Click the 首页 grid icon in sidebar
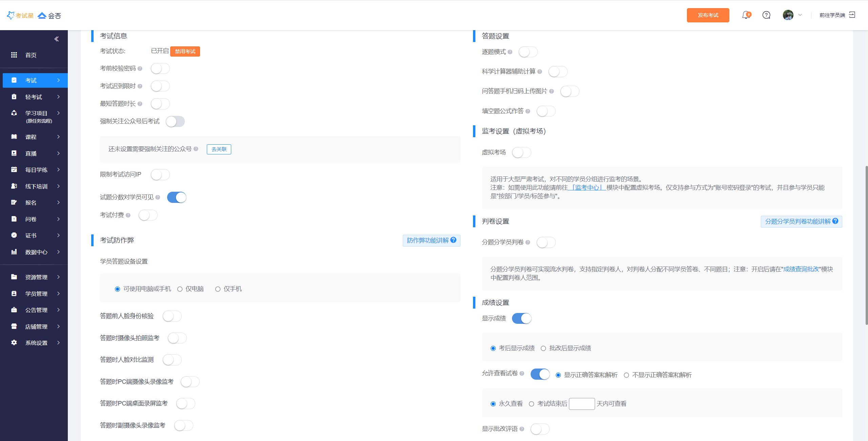The width and height of the screenshot is (868, 441). [14, 55]
